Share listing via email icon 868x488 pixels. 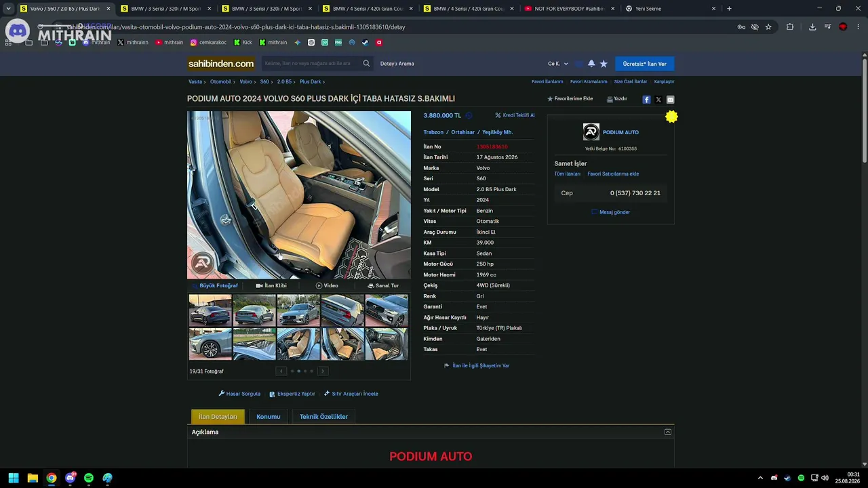tap(671, 100)
